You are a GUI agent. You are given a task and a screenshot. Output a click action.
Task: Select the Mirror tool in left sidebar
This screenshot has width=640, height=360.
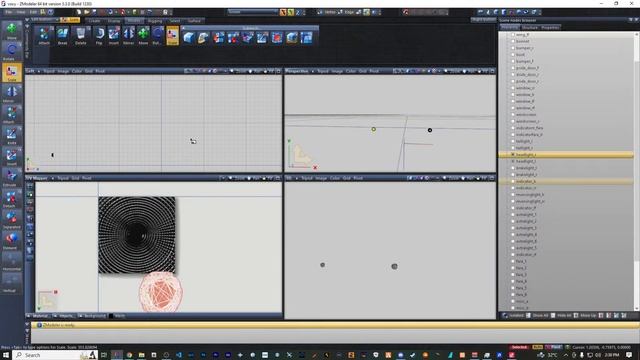coord(11,94)
